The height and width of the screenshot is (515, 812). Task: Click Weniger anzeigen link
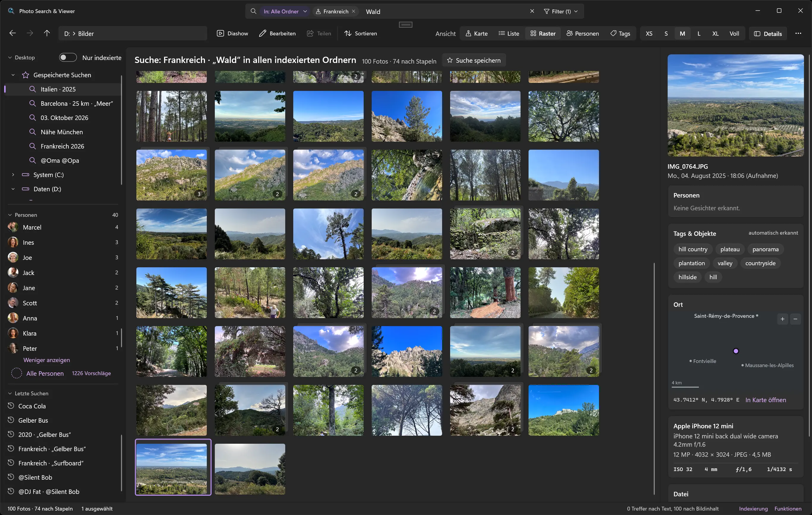[x=47, y=360]
